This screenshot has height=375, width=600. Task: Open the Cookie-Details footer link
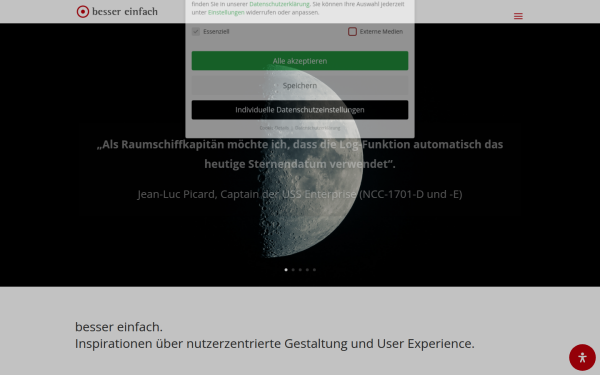274,128
